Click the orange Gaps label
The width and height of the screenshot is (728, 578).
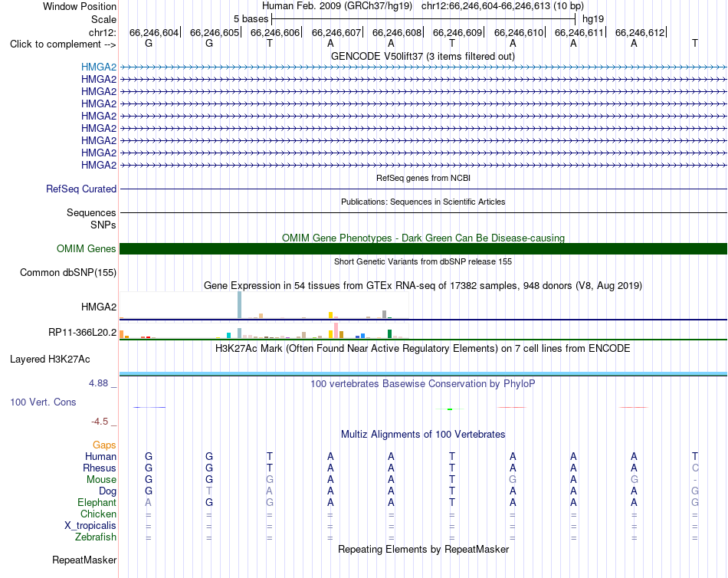(x=104, y=445)
